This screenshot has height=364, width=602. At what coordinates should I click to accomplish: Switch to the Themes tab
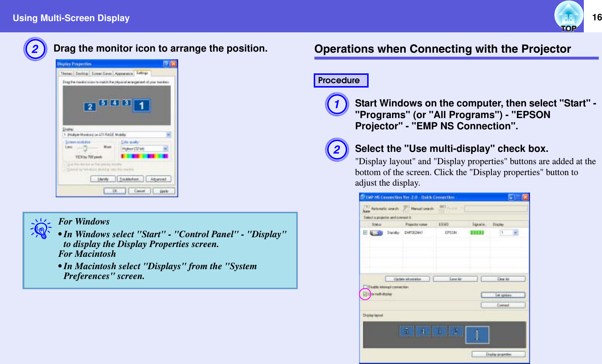coord(66,73)
